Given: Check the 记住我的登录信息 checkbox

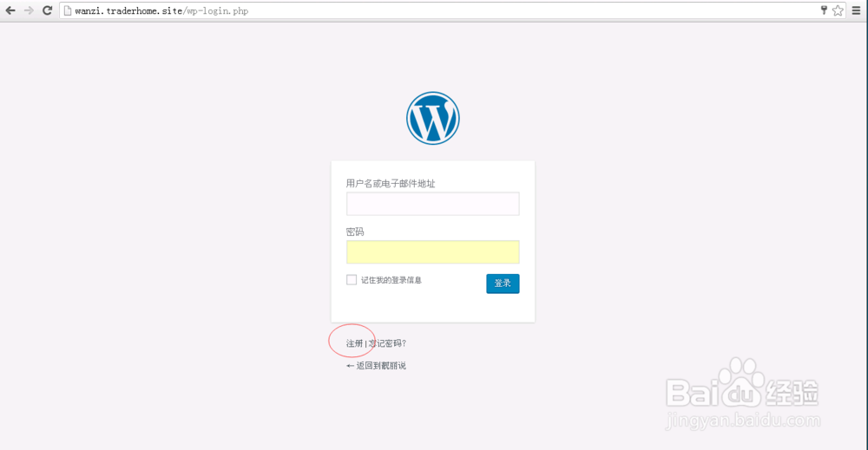Looking at the screenshot, I should coord(352,280).
